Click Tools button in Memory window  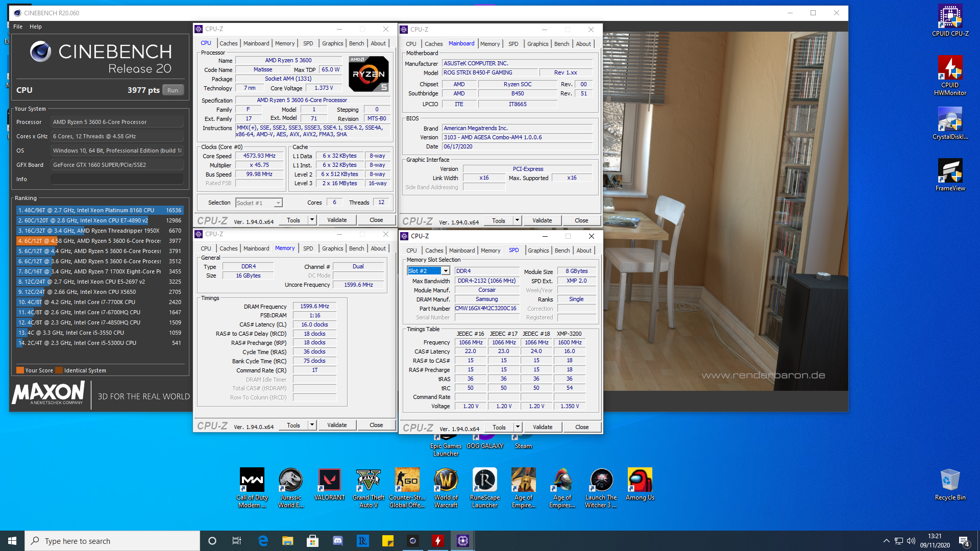point(293,425)
